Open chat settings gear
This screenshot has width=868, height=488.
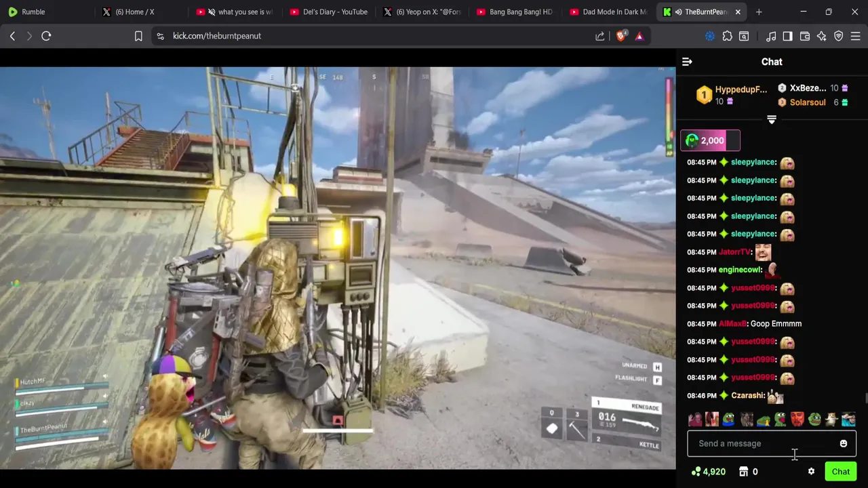tap(811, 472)
